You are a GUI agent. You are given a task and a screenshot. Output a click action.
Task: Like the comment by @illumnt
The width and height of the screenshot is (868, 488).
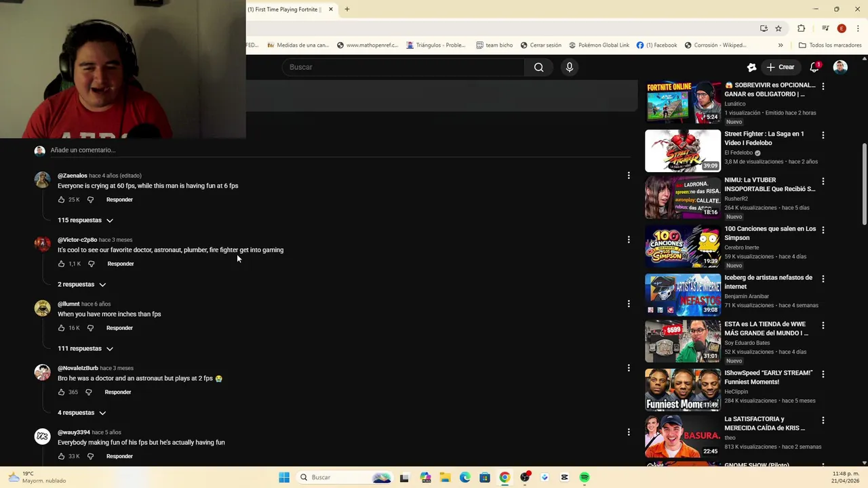click(61, 328)
